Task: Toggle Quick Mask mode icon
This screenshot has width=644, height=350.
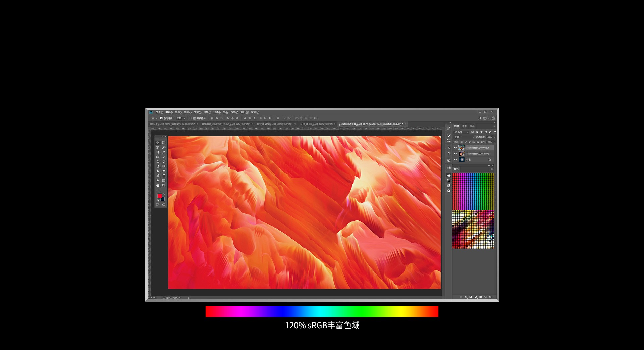Action: coord(158,205)
